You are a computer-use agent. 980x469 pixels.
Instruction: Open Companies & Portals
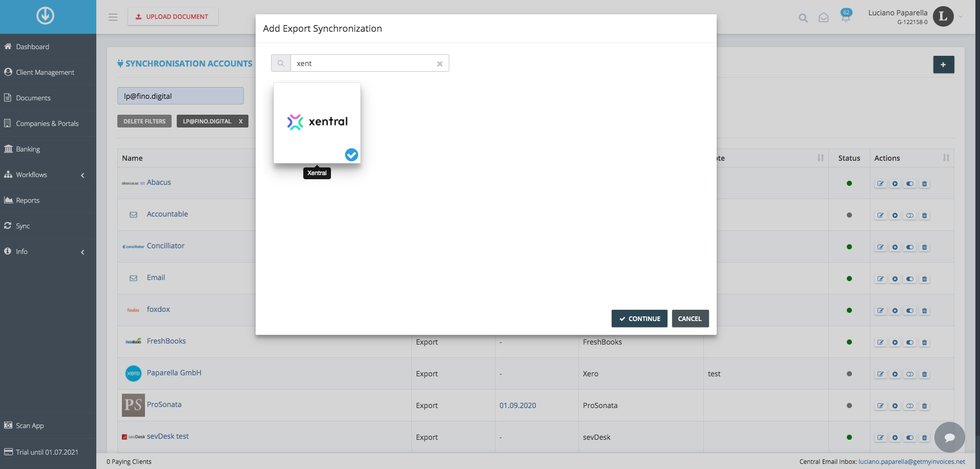(x=48, y=123)
